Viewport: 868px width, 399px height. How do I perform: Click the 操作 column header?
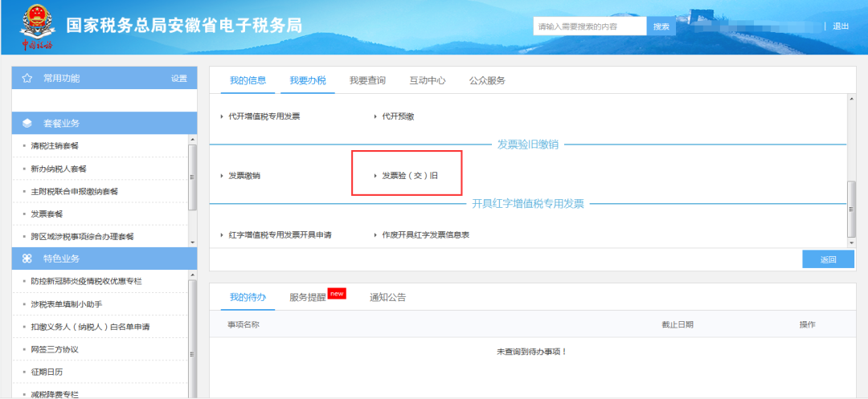[x=807, y=324]
